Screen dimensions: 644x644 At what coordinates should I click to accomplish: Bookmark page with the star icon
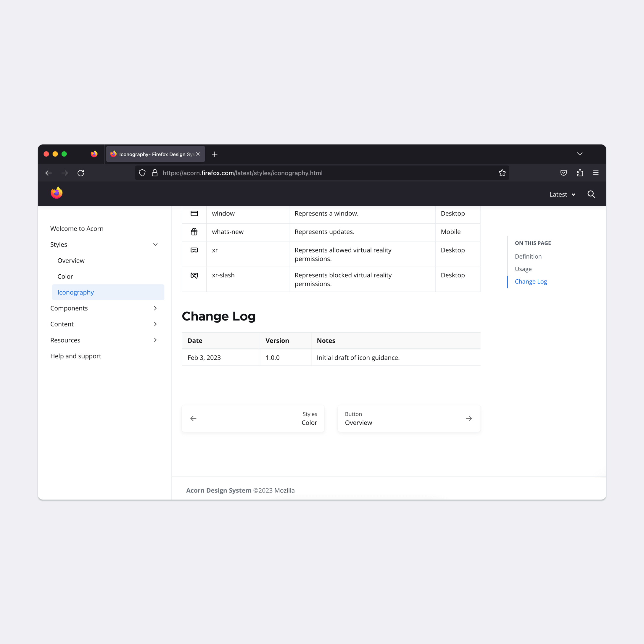(x=502, y=173)
